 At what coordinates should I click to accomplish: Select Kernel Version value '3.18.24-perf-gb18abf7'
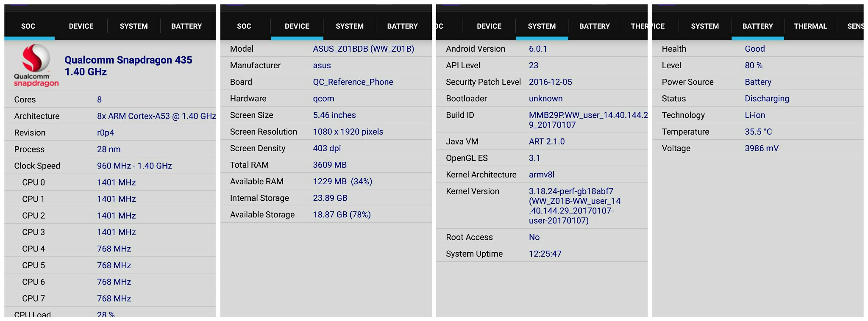tap(574, 206)
